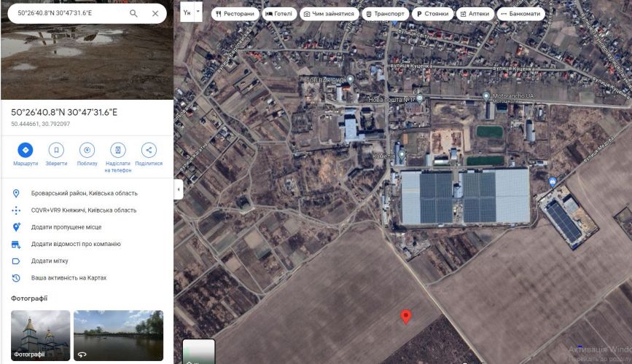Screen dimensions: 632x364
Task: Select the Готелі filter chip
Action: click(279, 14)
